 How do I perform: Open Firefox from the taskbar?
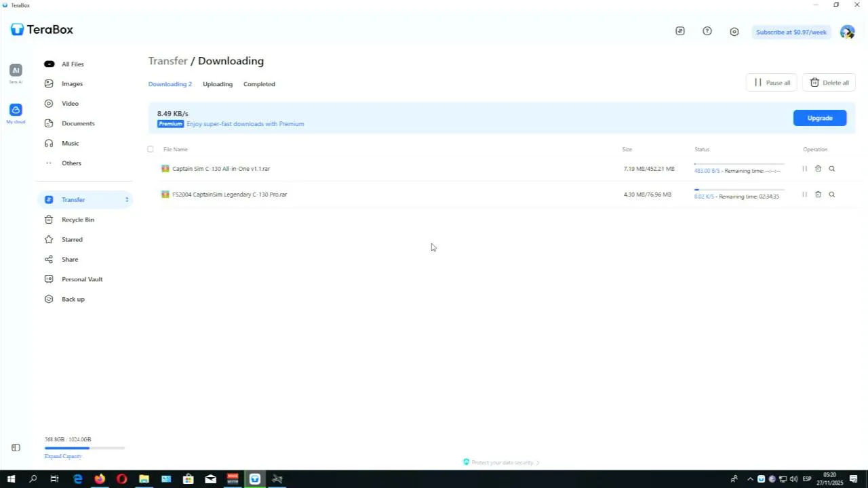pos(100,479)
